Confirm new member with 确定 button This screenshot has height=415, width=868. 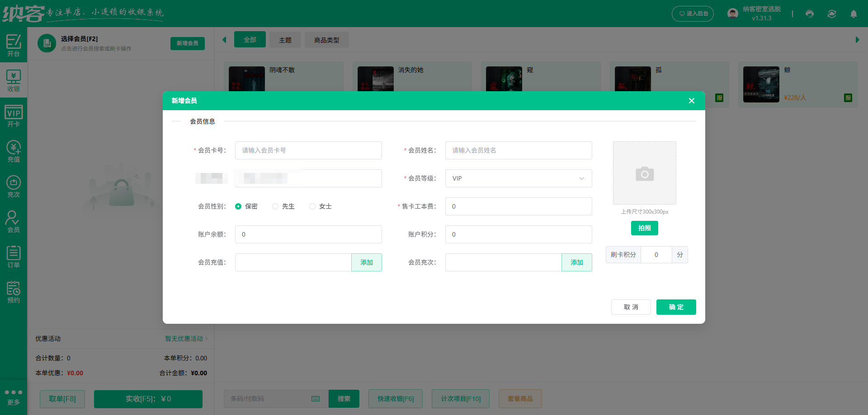[x=676, y=307]
